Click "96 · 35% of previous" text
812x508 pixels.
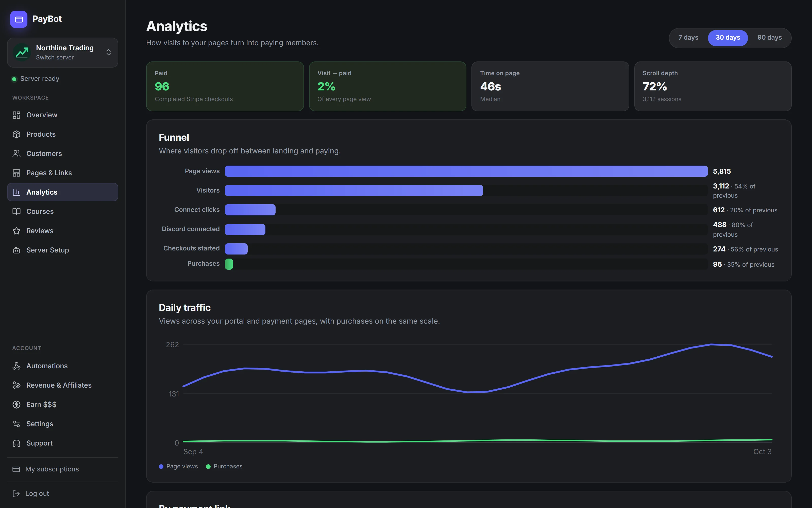pyautogui.click(x=743, y=264)
